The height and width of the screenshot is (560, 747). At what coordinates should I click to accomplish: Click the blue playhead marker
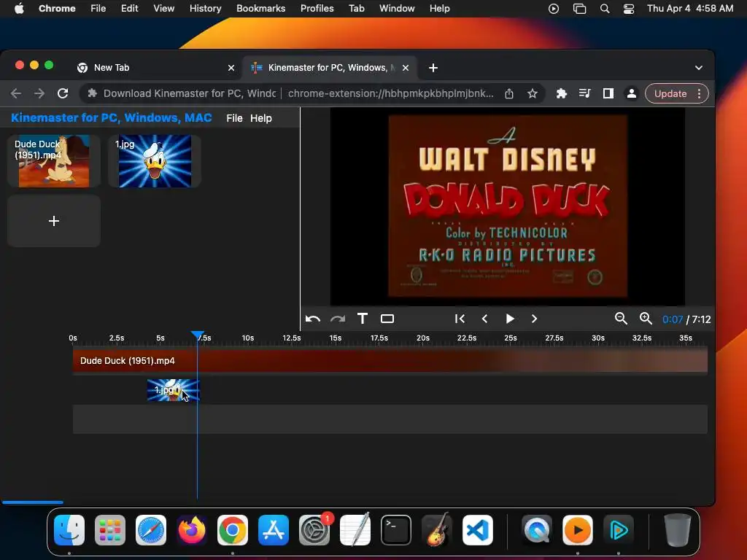click(197, 335)
